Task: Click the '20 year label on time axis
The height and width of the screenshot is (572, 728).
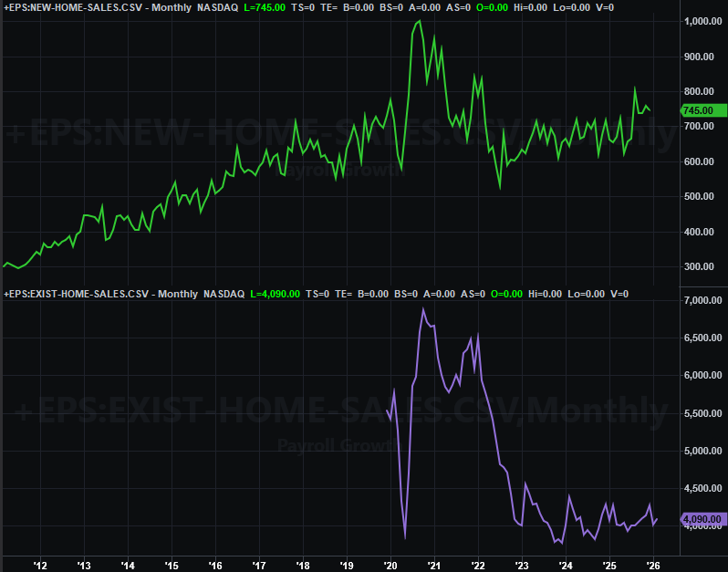Action: 390,565
